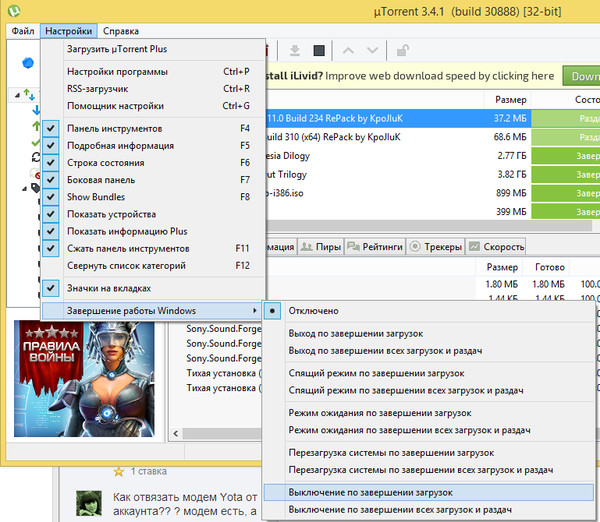The height and width of the screenshot is (522, 600).
Task: Toggle Сжать панель инструментов checkmark
Action: click(51, 248)
